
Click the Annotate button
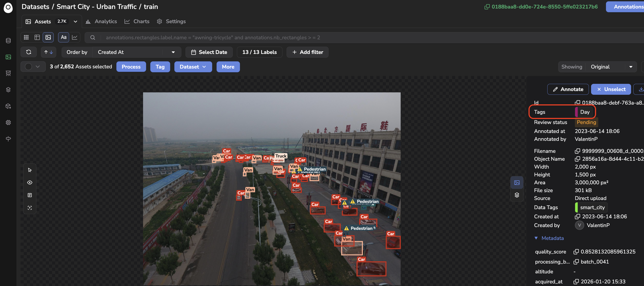click(x=568, y=89)
